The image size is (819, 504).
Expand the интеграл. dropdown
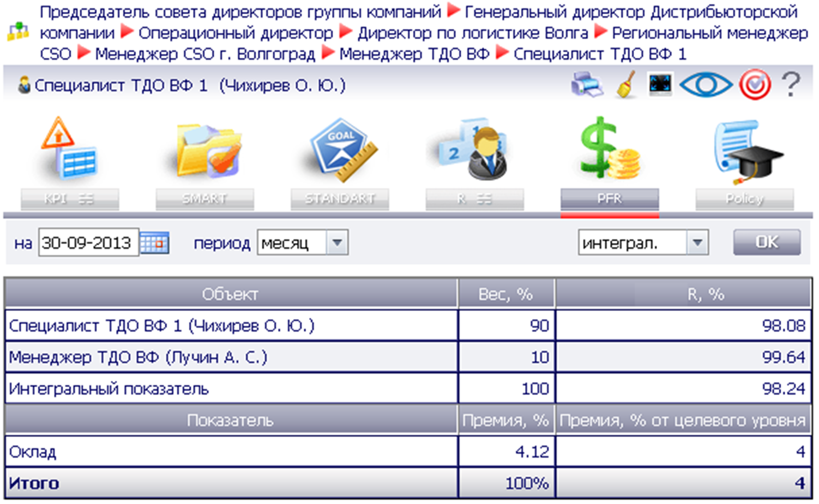pos(697,243)
